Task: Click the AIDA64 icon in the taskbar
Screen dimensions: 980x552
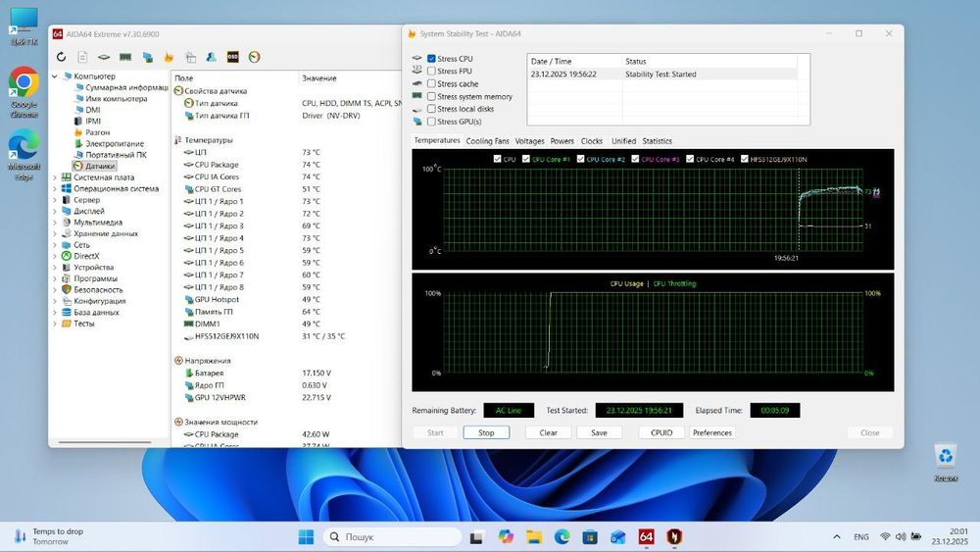Action: point(646,536)
